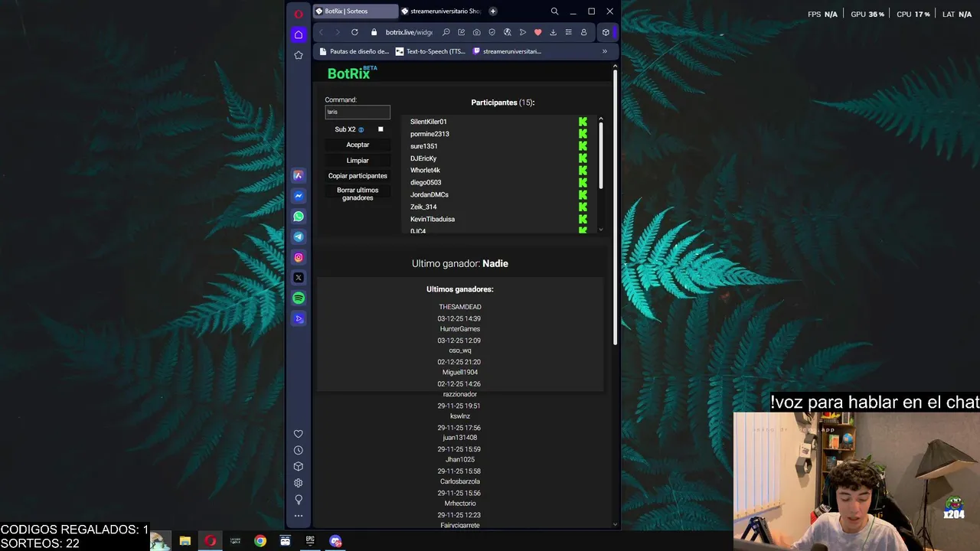Open the sidebar player icon below Spotify
The height and width of the screenshot is (551, 980).
299,318
